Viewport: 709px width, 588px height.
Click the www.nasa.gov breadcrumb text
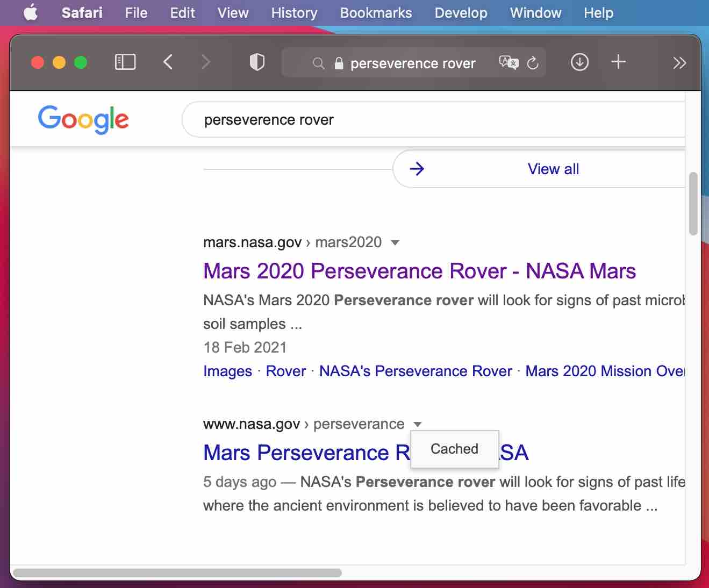coord(252,424)
